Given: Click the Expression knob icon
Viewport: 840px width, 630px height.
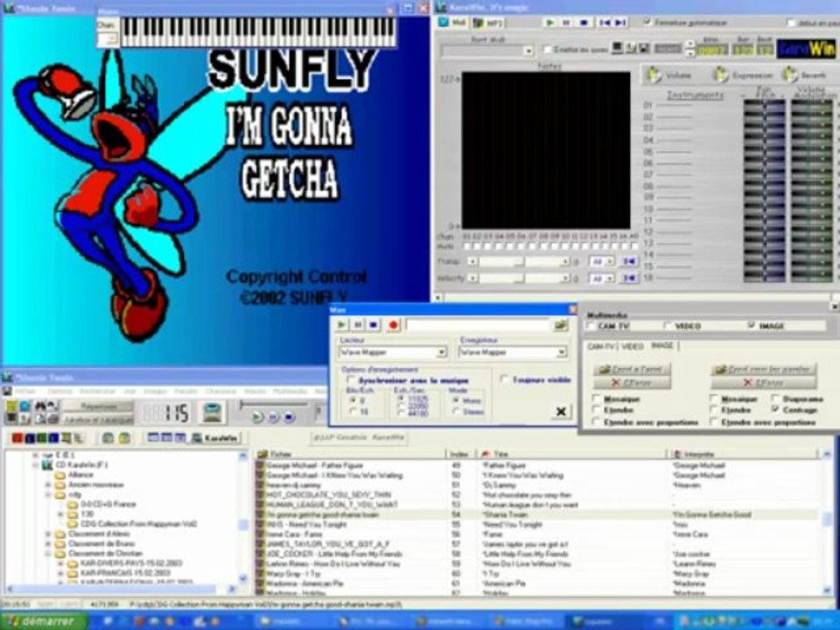Looking at the screenshot, I should pos(721,74).
